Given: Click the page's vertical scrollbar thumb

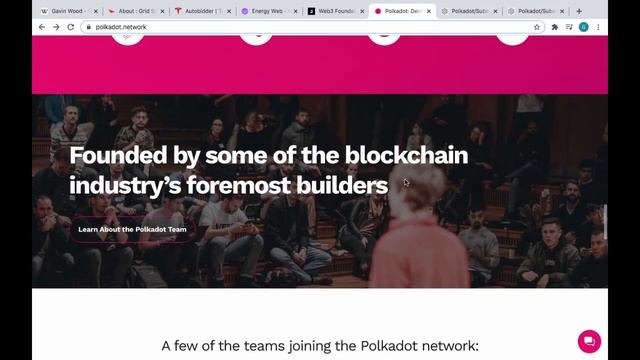Looking at the screenshot, I should click(x=605, y=222).
